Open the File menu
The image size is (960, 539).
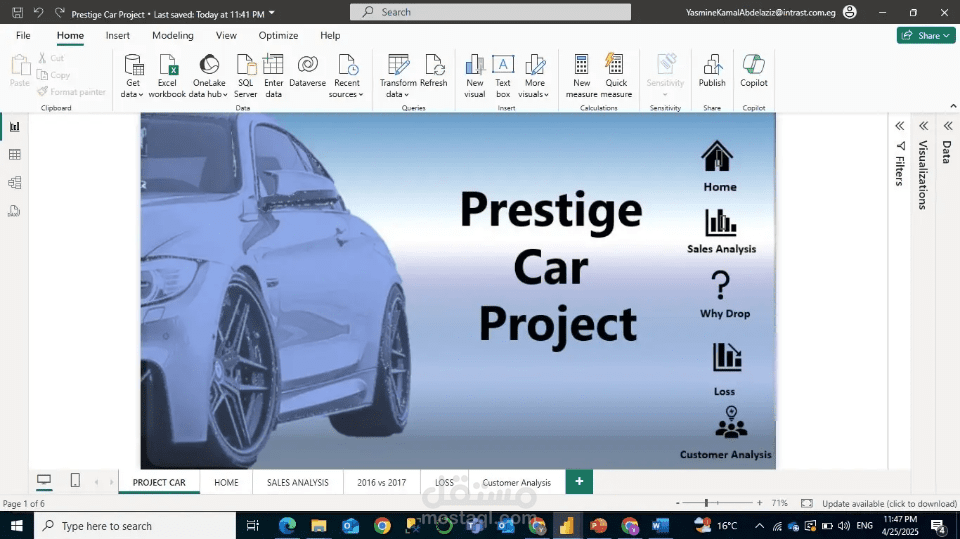pos(23,36)
